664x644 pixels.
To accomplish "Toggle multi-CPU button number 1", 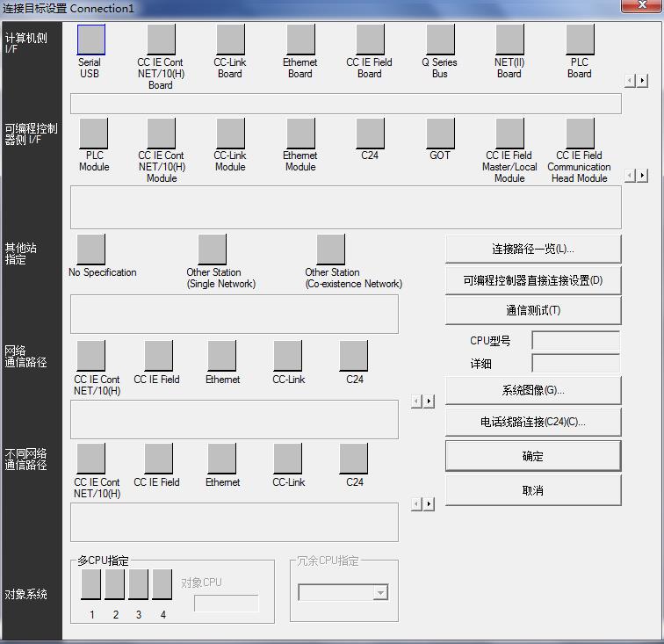I will tap(91, 584).
